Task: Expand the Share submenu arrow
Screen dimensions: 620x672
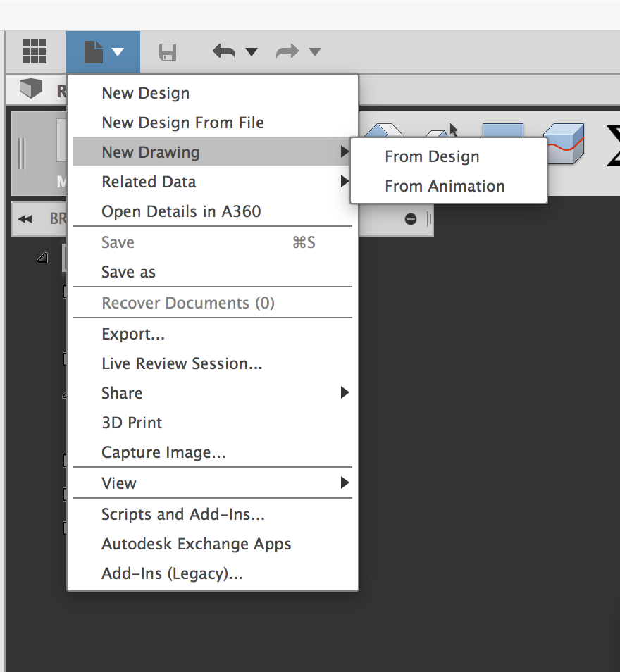Action: 345,392
